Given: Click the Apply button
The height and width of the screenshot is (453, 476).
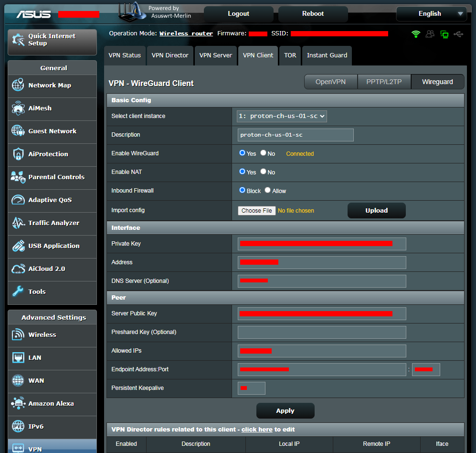Looking at the screenshot, I should [286, 411].
